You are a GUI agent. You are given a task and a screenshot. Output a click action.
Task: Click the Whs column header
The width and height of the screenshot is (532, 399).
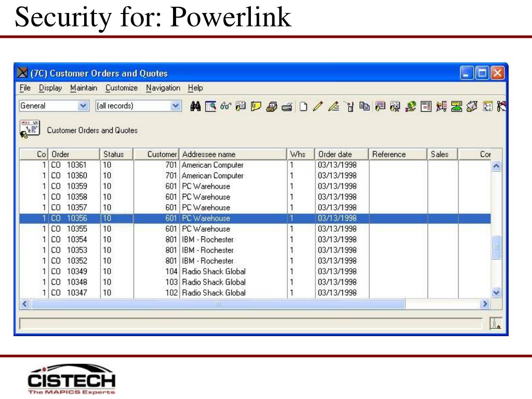[301, 154]
